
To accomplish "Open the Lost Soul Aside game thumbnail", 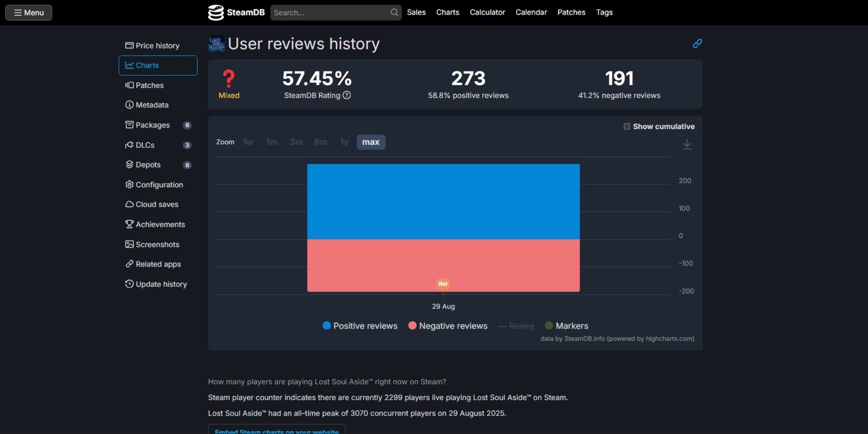I will 216,43.
